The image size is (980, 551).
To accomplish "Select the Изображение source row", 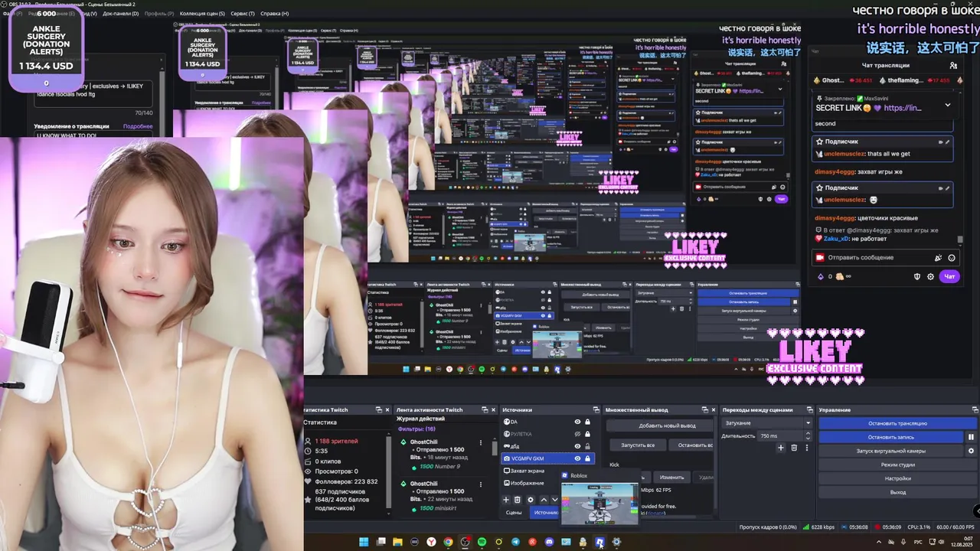I will pyautogui.click(x=530, y=483).
